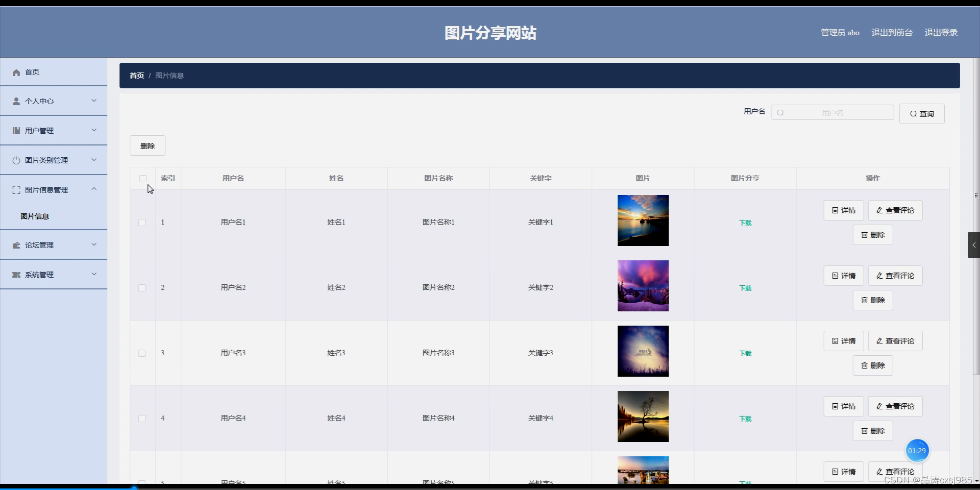
Task: Click the frame icon beside 图片信息管理
Action: click(16, 190)
